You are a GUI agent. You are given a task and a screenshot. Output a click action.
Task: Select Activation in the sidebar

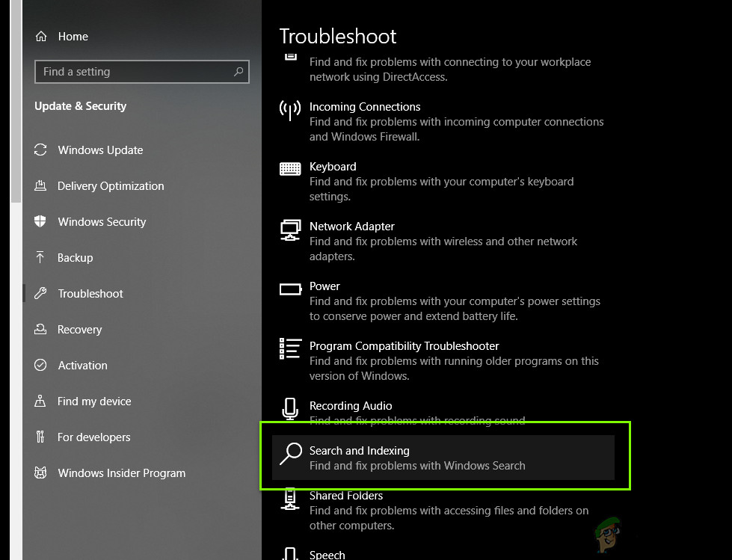coord(82,366)
